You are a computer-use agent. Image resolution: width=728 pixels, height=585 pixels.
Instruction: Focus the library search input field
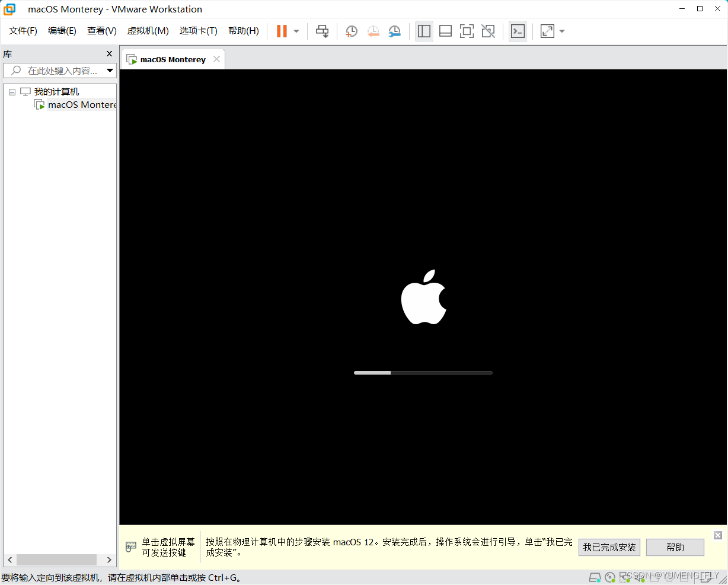click(x=55, y=71)
